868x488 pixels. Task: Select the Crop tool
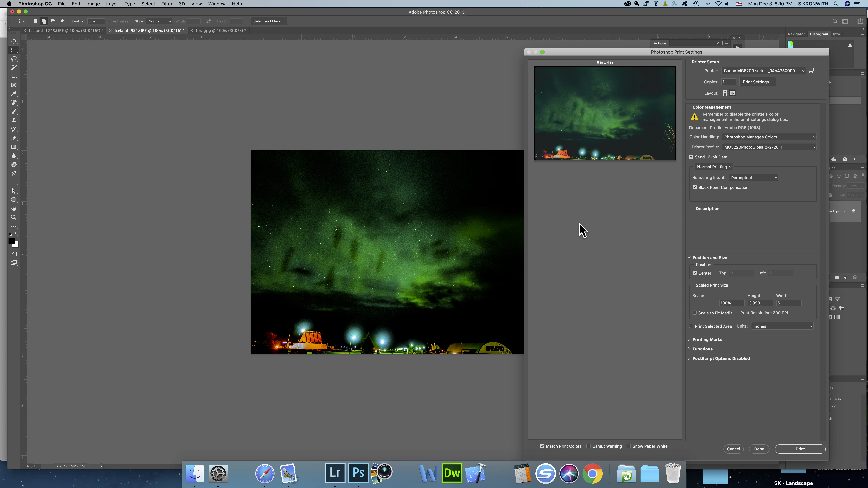coord(14,76)
